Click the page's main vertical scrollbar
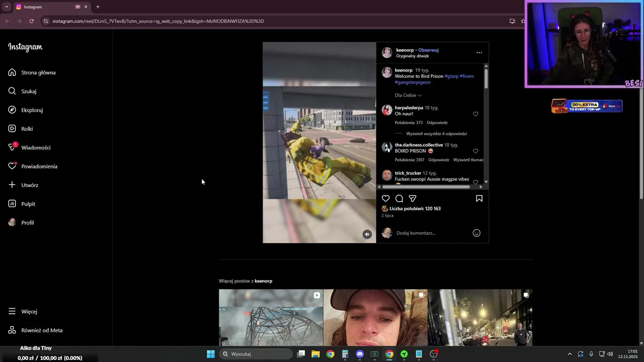The width and height of the screenshot is (644, 362). (641, 116)
